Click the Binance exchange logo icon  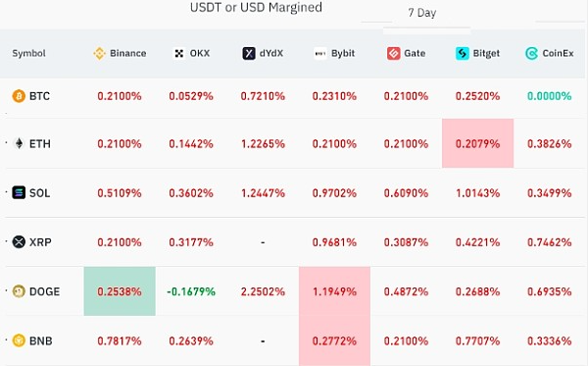coord(99,53)
